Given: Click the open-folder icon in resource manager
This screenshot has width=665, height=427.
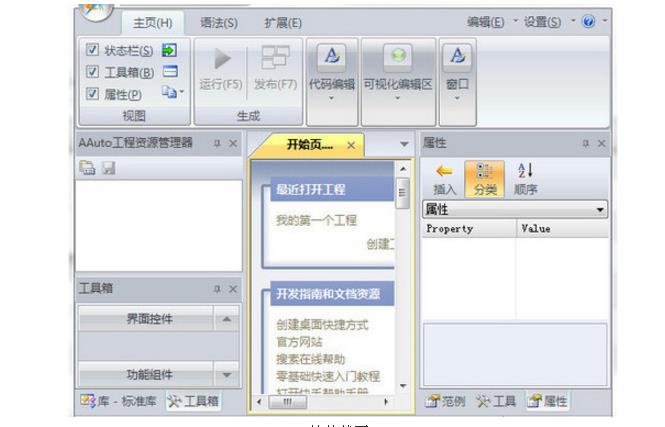Looking at the screenshot, I should click(x=87, y=168).
